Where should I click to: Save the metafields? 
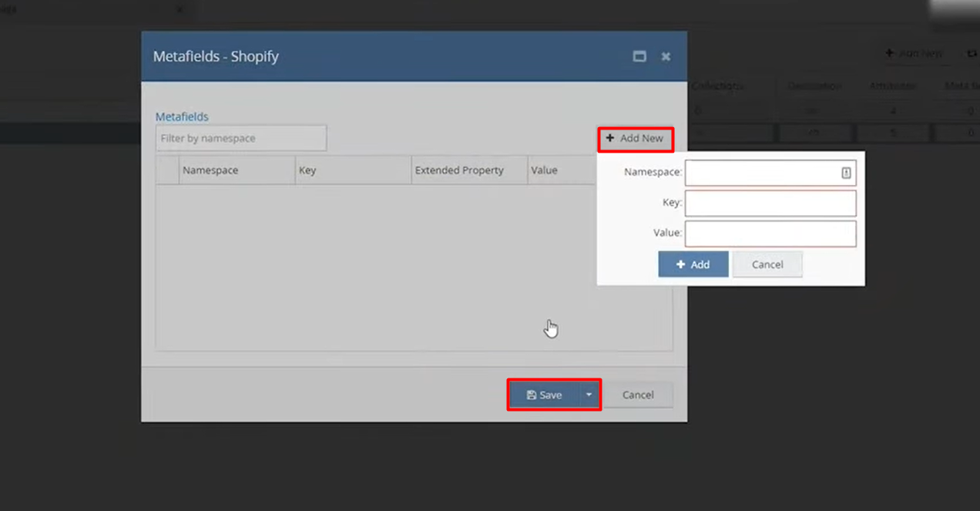tap(544, 395)
